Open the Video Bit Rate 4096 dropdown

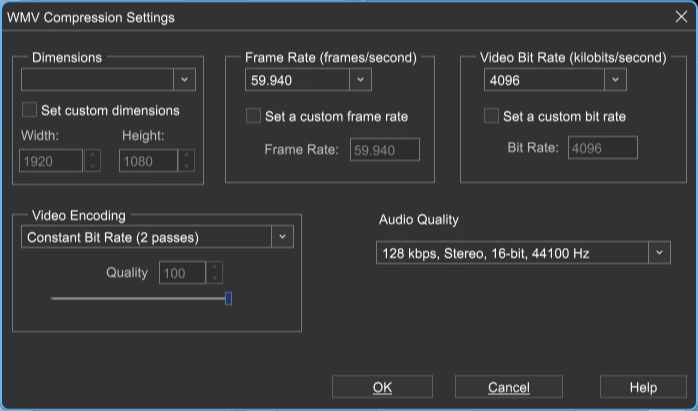pyautogui.click(x=615, y=80)
